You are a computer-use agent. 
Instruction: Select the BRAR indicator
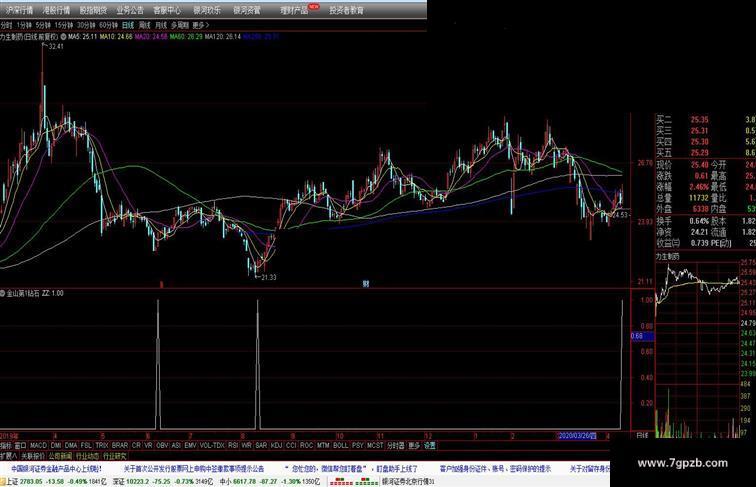pos(120,446)
